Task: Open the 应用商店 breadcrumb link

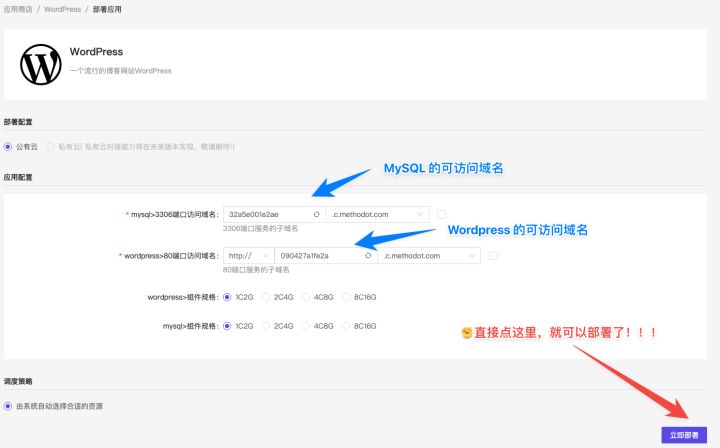Action: tap(18, 9)
